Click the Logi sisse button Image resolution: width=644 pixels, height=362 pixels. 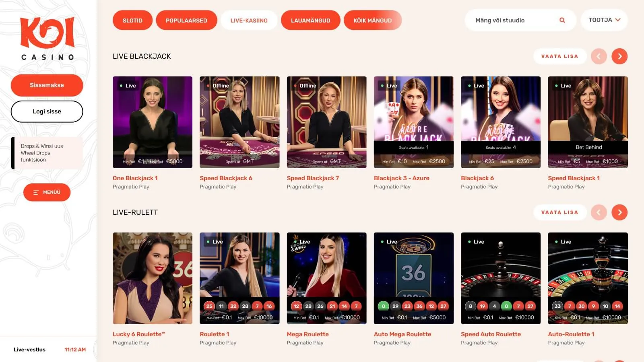(47, 111)
